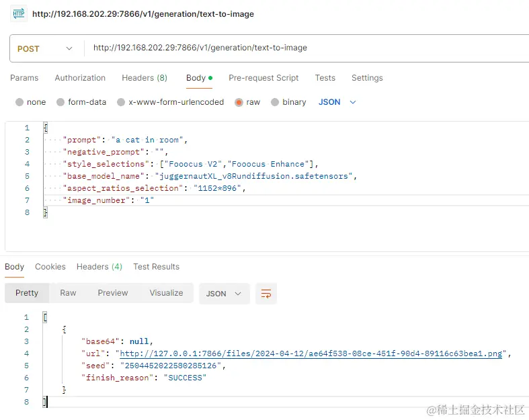The image size is (529, 420).
Task: Open the Authorization tab
Action: [x=80, y=78]
